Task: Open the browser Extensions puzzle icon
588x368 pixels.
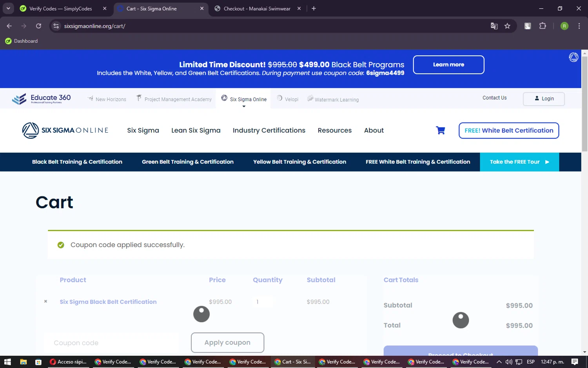Action: point(543,26)
